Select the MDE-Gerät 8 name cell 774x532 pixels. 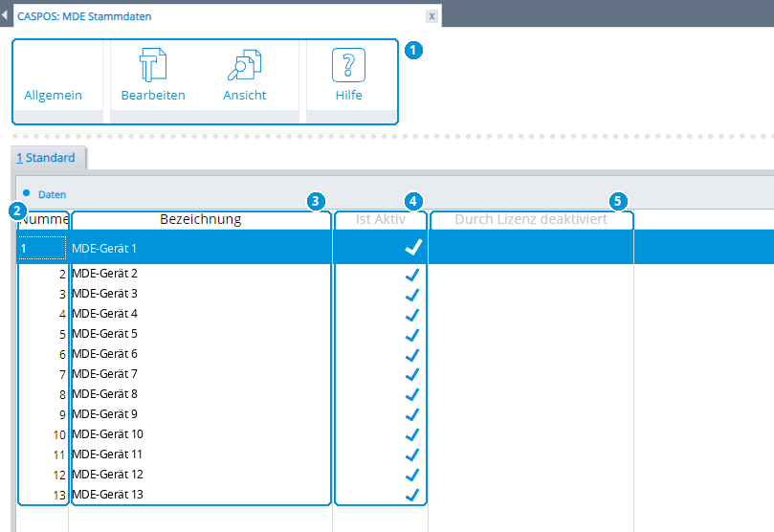201,394
